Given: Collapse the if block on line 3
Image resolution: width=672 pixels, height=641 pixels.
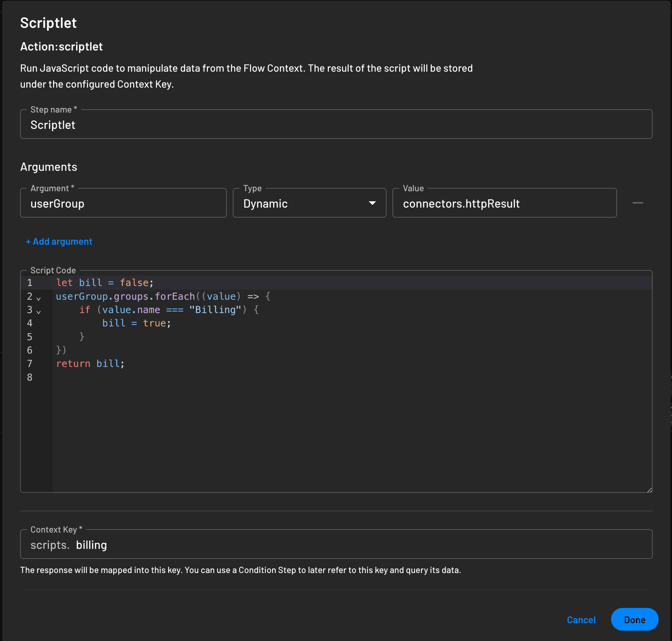Looking at the screenshot, I should pos(39,312).
